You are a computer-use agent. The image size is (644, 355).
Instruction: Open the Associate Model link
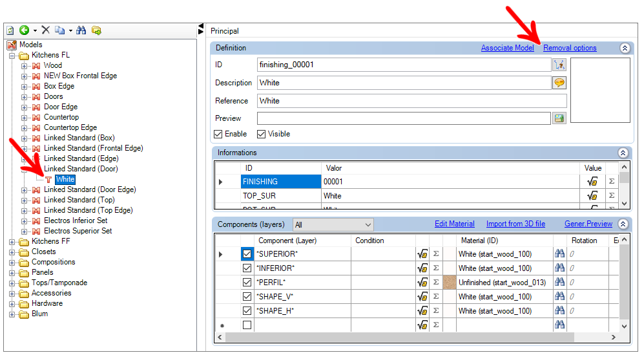tap(507, 48)
